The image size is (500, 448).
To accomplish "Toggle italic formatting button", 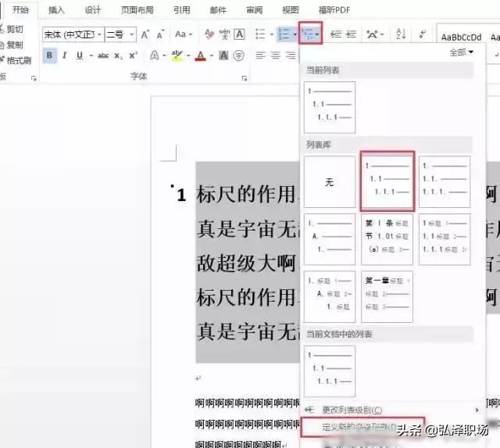I will (65, 56).
